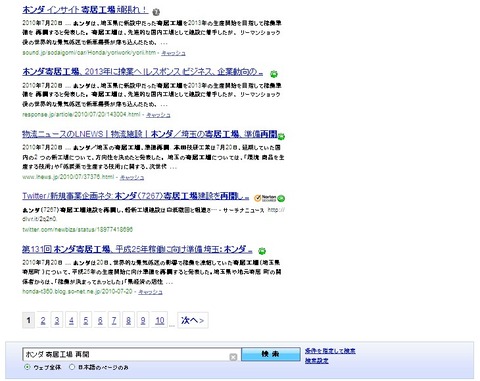Open cached copy of sound.jp result
The width and height of the screenshot is (480, 381).
(173, 53)
